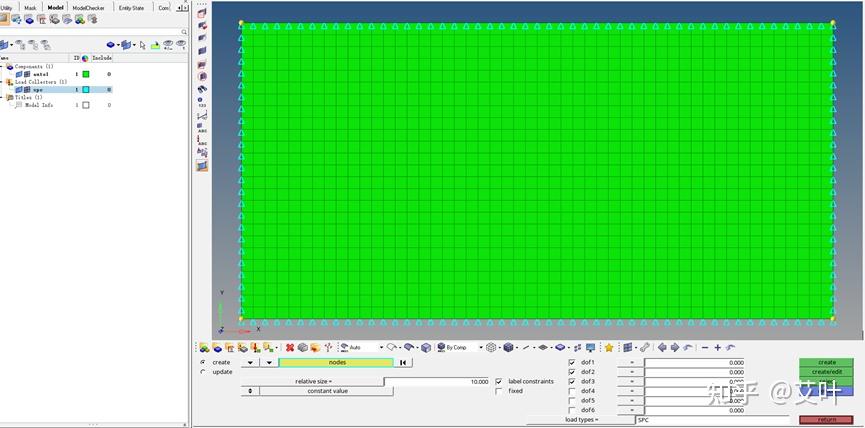The width and height of the screenshot is (865, 428).
Task: Click green color swatch of component
Action: [86, 74]
